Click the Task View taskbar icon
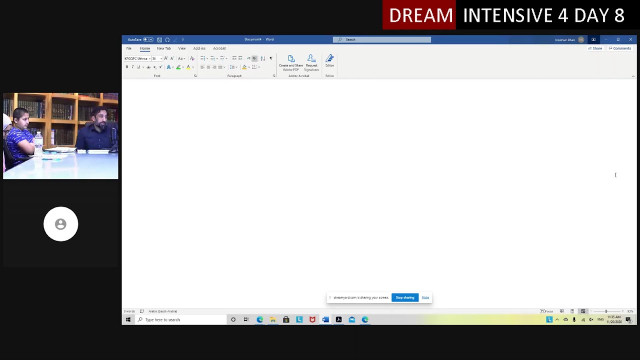Screen dimensions: 640x360 point(246,320)
